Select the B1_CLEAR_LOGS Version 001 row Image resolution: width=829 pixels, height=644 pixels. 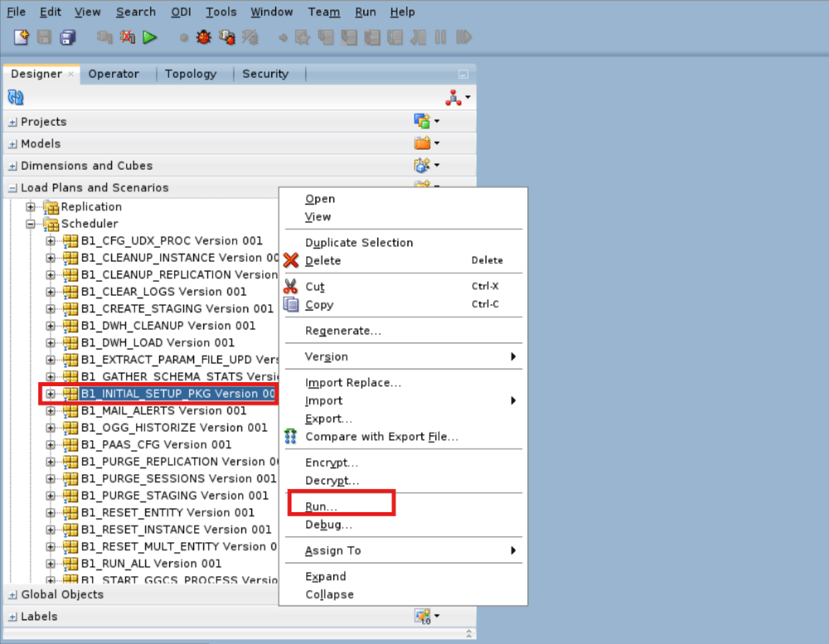pos(163,292)
